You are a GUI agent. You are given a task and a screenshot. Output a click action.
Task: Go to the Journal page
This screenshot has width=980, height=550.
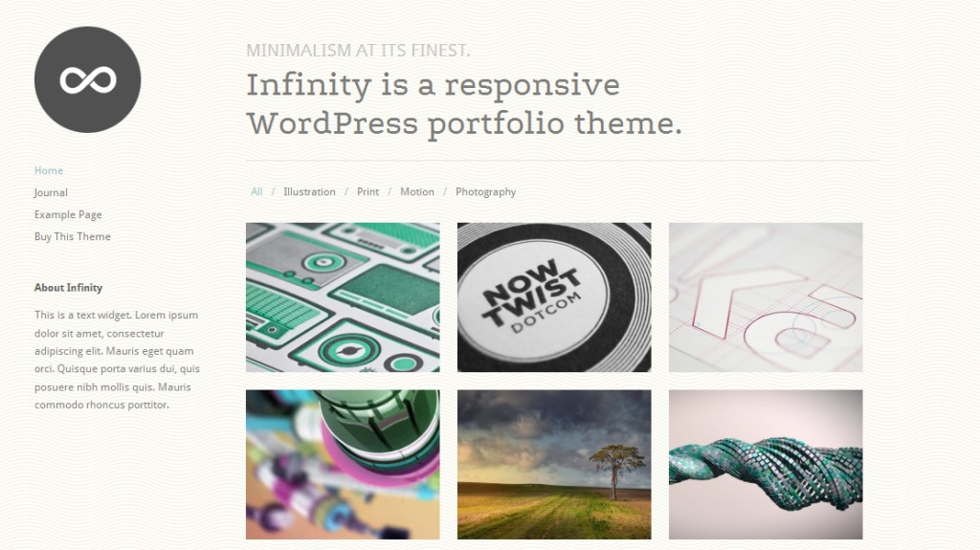51,192
